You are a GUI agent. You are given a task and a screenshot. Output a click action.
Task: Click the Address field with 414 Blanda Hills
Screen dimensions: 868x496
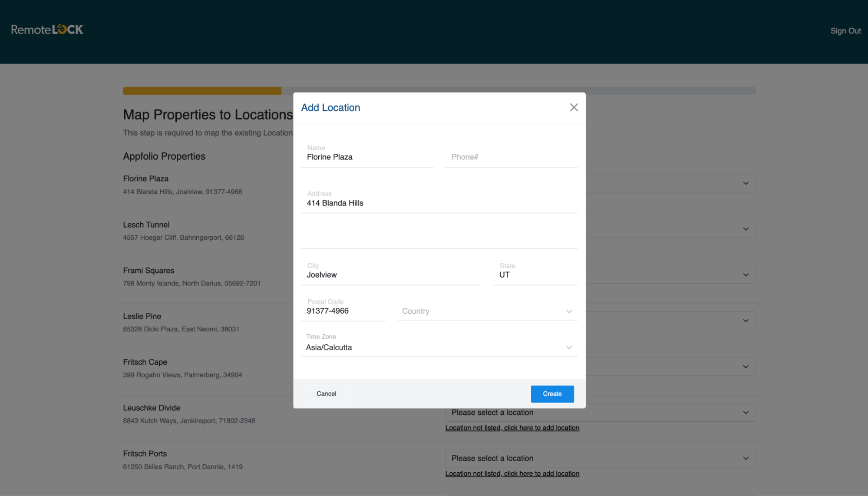tap(439, 203)
